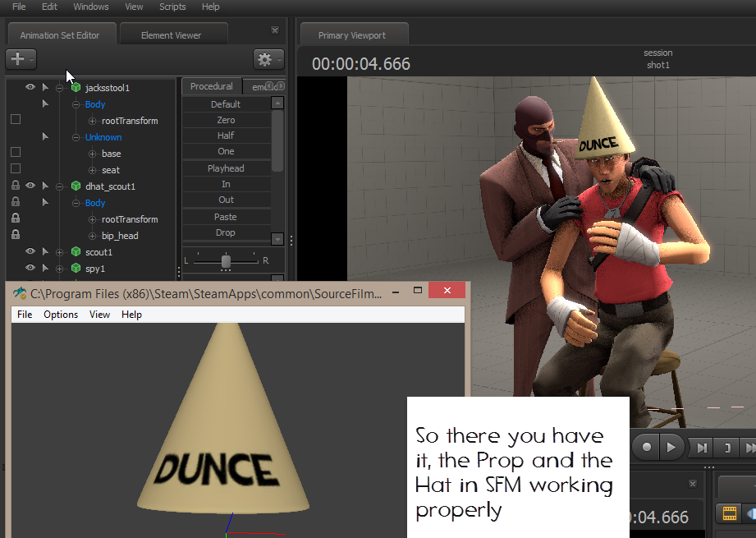Screen dimensions: 756x538
Task: Click the arrow selector on jacksstool1 row
Action: click(45, 87)
